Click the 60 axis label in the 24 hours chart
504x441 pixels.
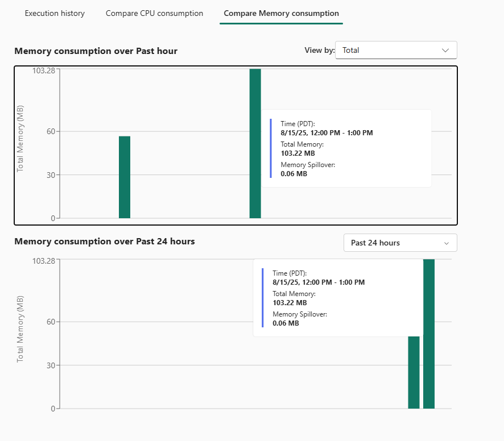(50, 322)
